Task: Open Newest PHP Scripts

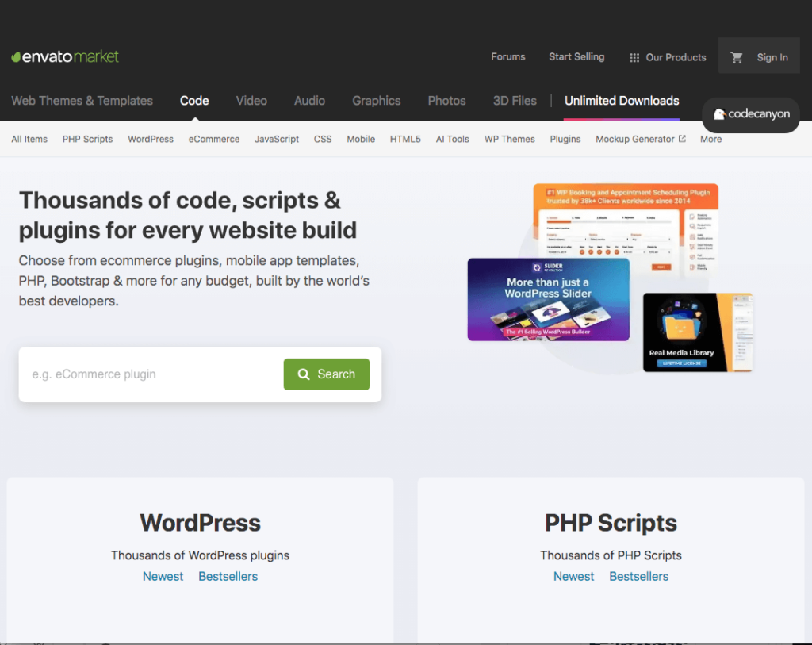Action: point(574,576)
